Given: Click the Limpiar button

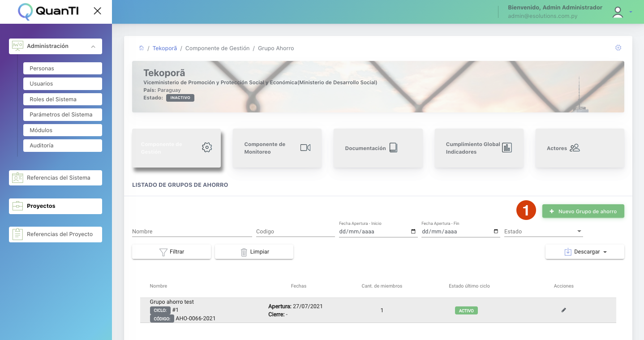Looking at the screenshot, I should 254,252.
